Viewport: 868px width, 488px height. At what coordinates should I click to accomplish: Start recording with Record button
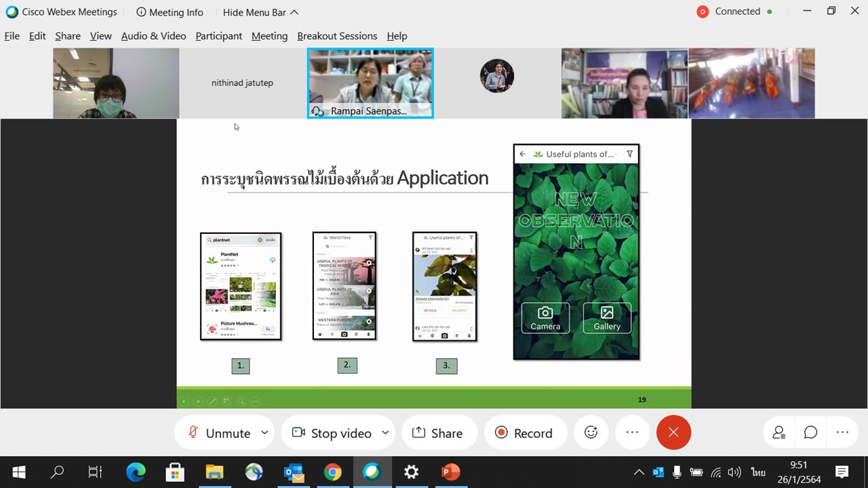[524, 433]
